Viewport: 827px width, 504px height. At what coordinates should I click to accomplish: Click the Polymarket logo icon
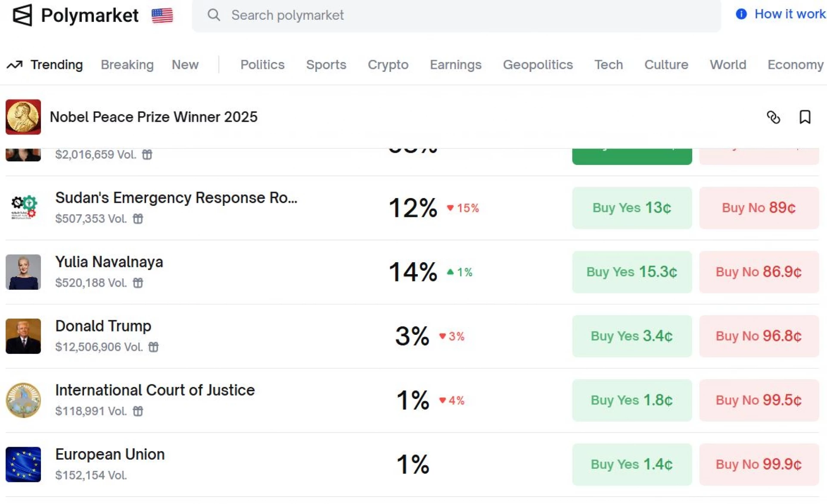pyautogui.click(x=22, y=15)
